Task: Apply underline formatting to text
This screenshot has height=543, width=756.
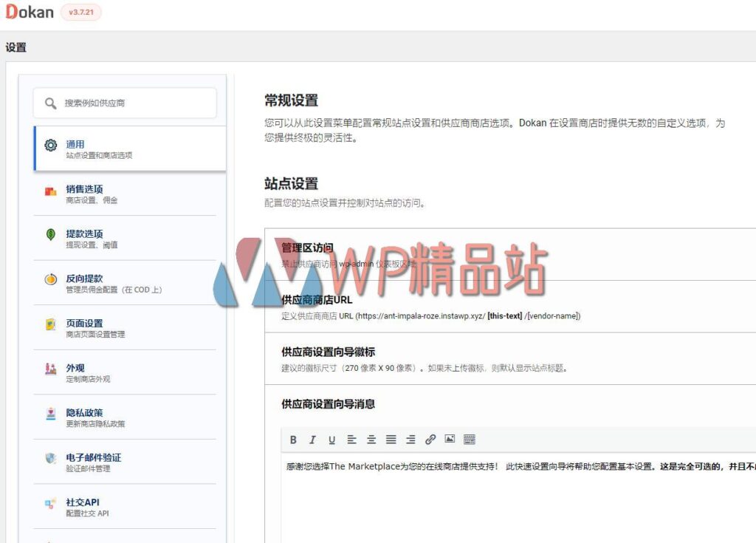Action: tap(332, 440)
